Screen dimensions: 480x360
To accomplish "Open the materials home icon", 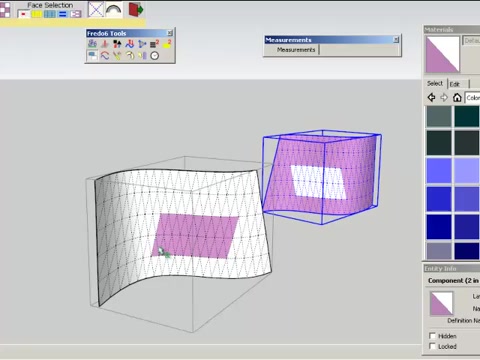I will (x=457, y=97).
